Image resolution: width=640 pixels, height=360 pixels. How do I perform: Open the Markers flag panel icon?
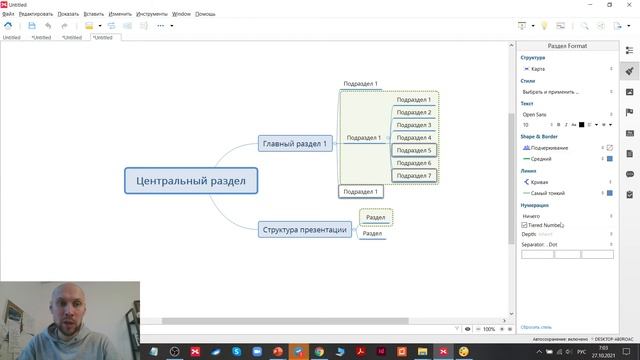click(629, 112)
